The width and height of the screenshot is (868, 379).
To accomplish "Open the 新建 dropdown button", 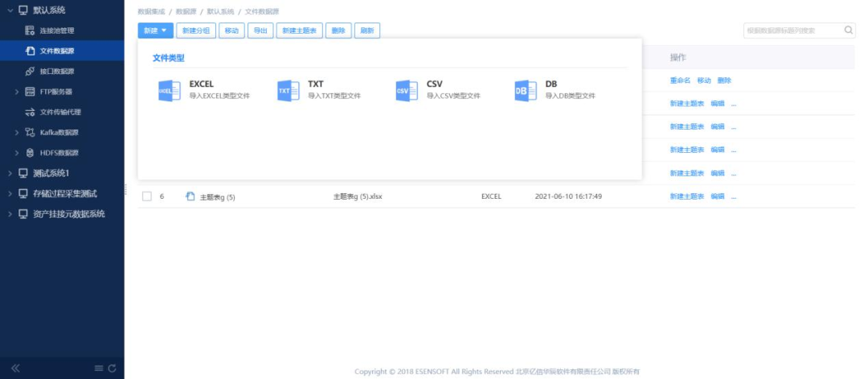I will tap(155, 31).
